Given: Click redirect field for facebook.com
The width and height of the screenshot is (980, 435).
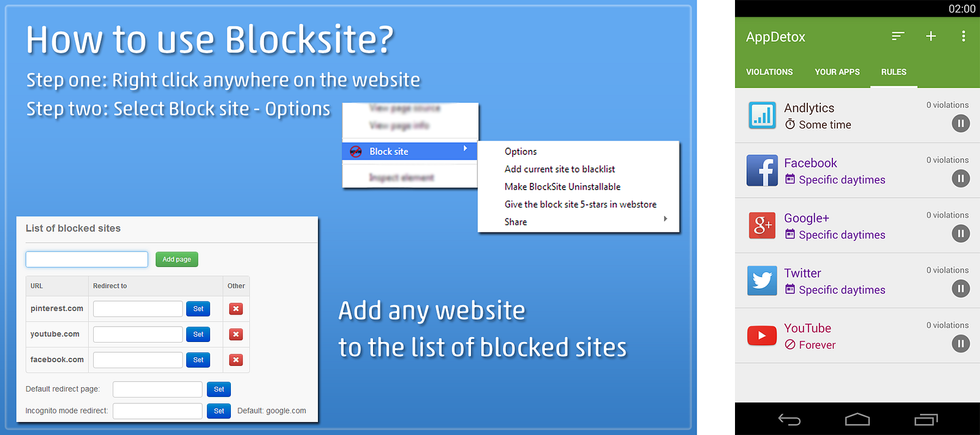Looking at the screenshot, I should click(138, 360).
